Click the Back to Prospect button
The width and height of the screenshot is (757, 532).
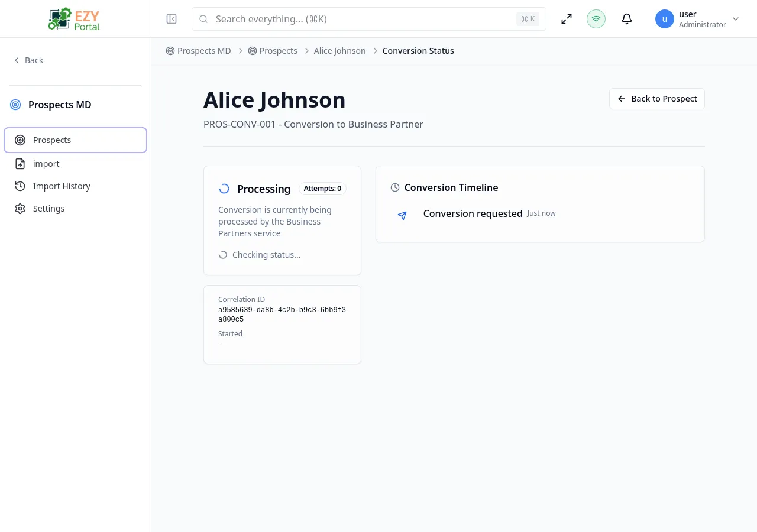click(656, 98)
